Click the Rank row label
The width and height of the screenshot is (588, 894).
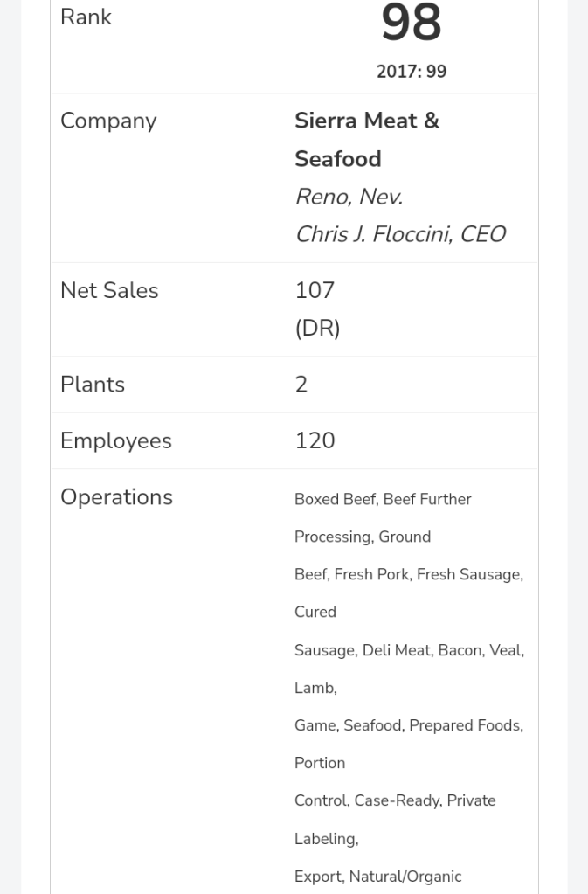coord(86,17)
